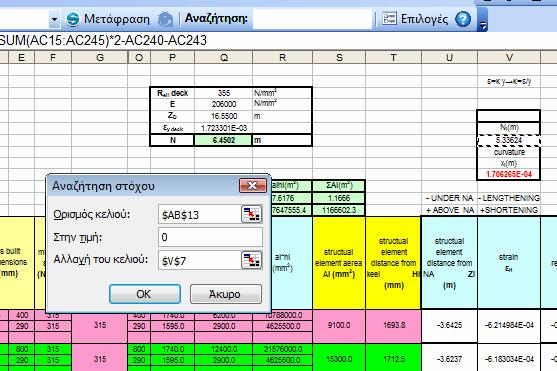Click the Αναζήτηση search text box

tap(312, 18)
